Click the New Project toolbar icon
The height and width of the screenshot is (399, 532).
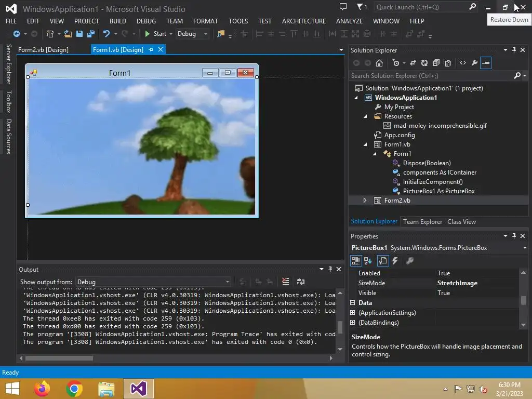point(50,34)
